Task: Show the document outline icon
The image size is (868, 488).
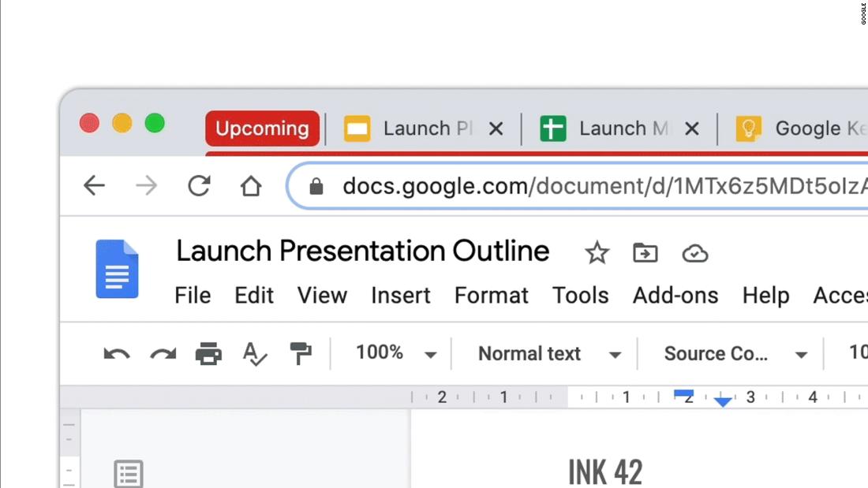Action: pyautogui.click(x=129, y=474)
